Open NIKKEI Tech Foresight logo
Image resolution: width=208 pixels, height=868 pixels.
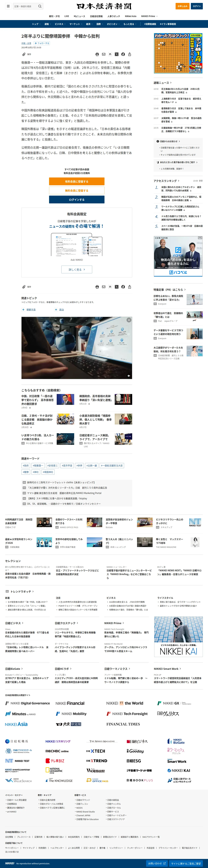(x=127, y=714)
